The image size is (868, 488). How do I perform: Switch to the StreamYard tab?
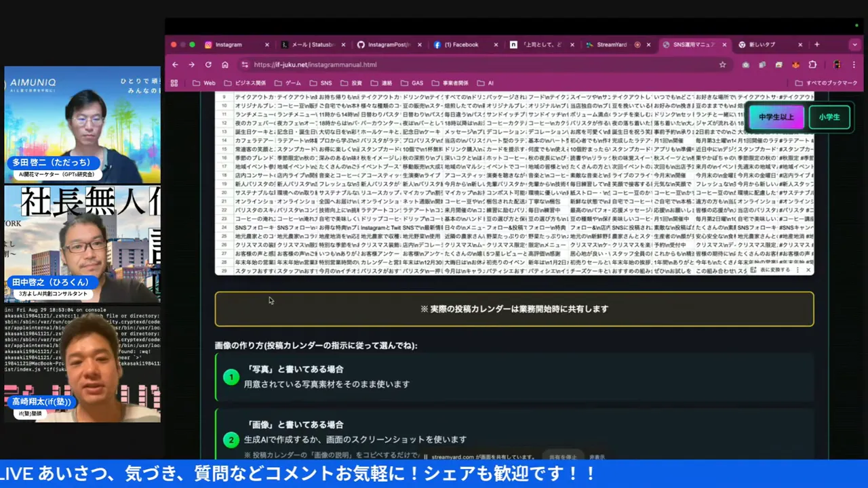pyautogui.click(x=611, y=45)
